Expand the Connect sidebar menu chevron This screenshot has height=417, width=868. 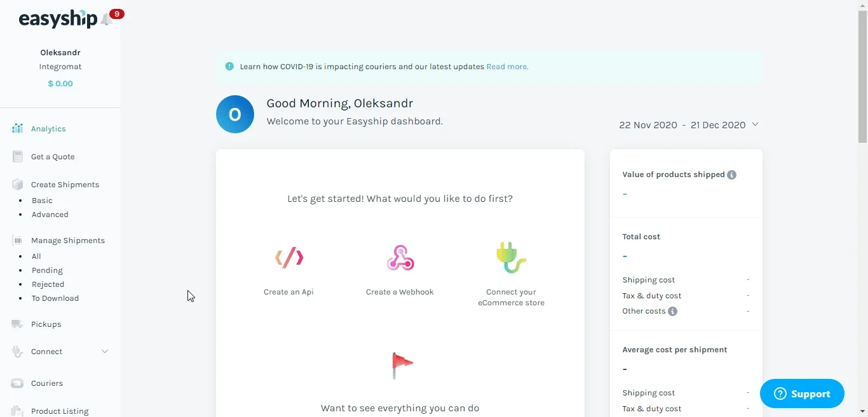(x=105, y=352)
